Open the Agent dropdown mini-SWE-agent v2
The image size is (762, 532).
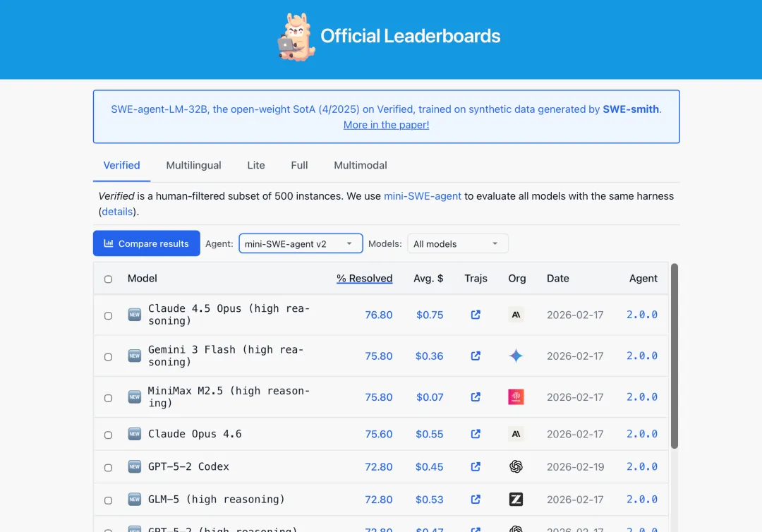click(301, 243)
